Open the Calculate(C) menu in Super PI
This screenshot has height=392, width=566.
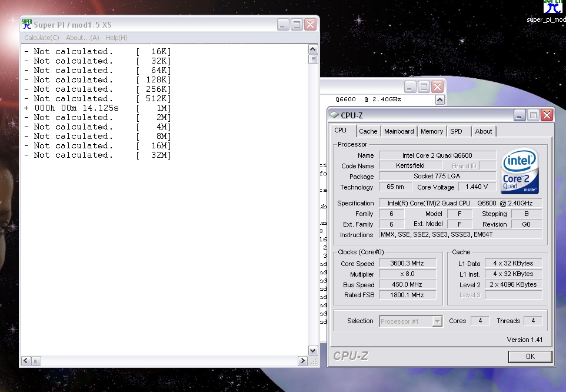coord(42,38)
